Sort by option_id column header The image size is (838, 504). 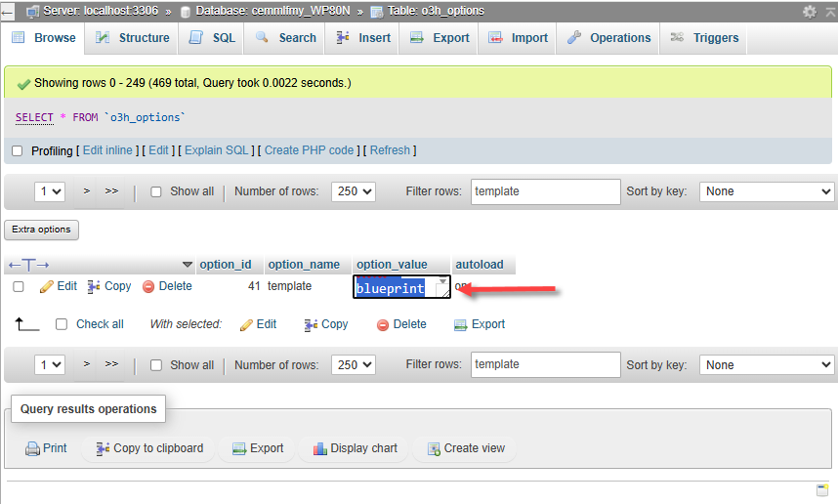(225, 265)
